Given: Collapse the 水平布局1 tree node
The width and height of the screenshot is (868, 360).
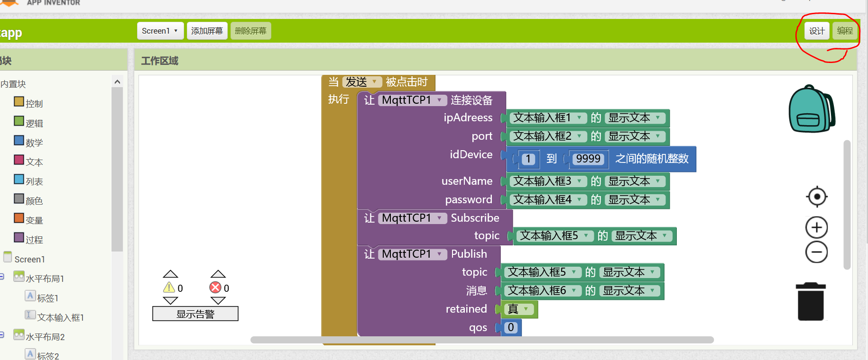Looking at the screenshot, I should [2, 276].
